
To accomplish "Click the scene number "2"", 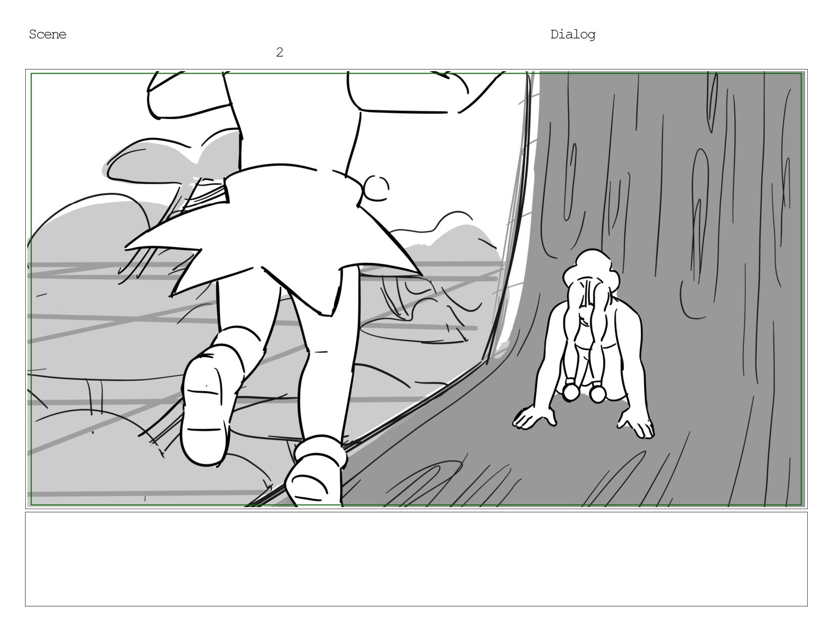I will [x=280, y=52].
